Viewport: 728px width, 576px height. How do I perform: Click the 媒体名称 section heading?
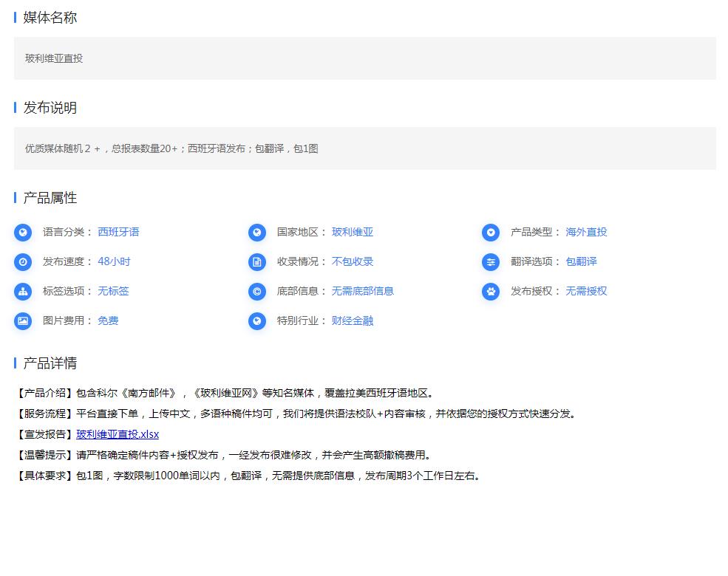(x=50, y=18)
